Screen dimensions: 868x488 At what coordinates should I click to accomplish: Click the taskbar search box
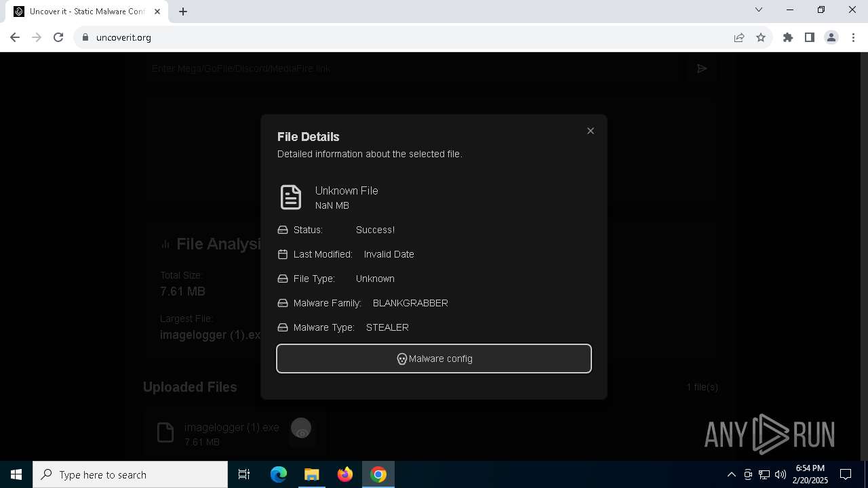click(130, 474)
